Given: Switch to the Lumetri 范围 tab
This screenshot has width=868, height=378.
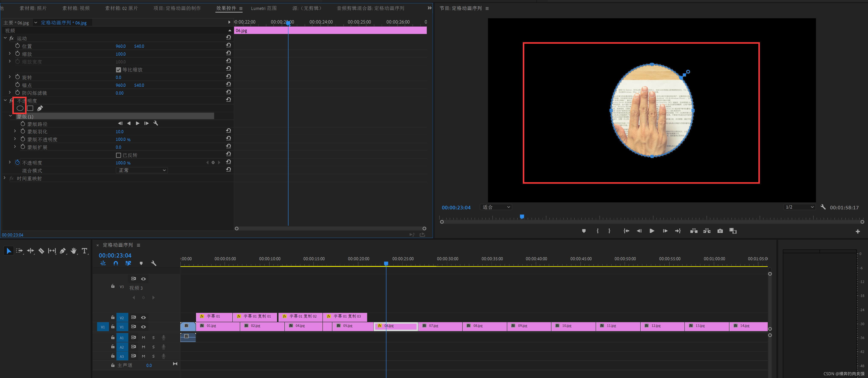Looking at the screenshot, I should (263, 8).
